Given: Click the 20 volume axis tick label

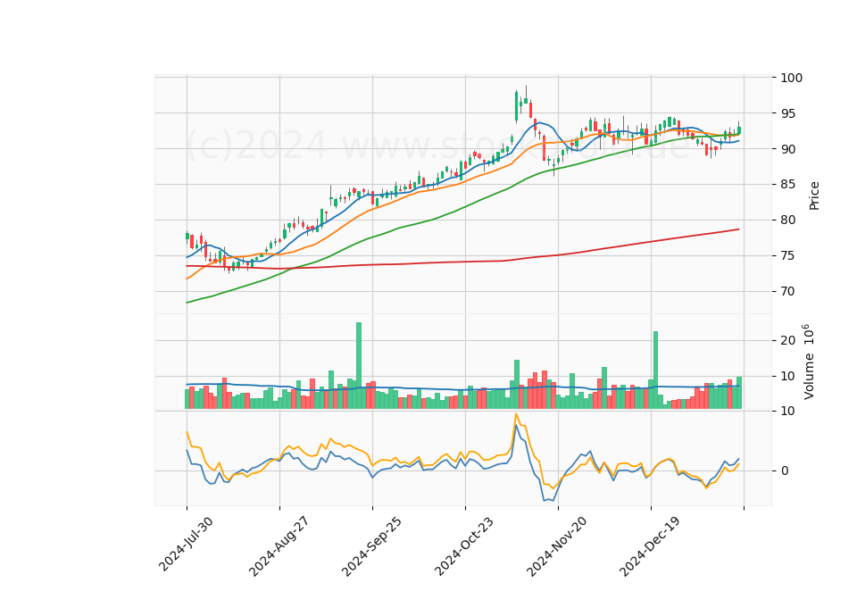Looking at the screenshot, I should pos(787,340).
